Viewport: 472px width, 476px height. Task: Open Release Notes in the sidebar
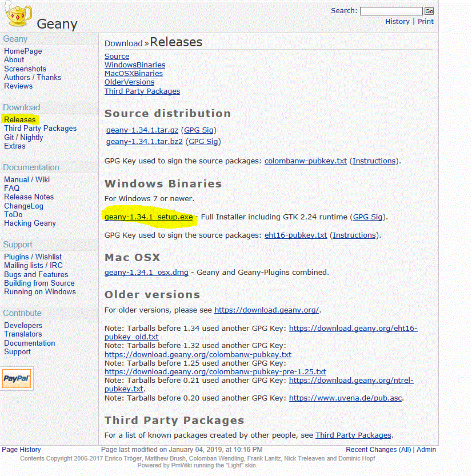[x=29, y=197]
